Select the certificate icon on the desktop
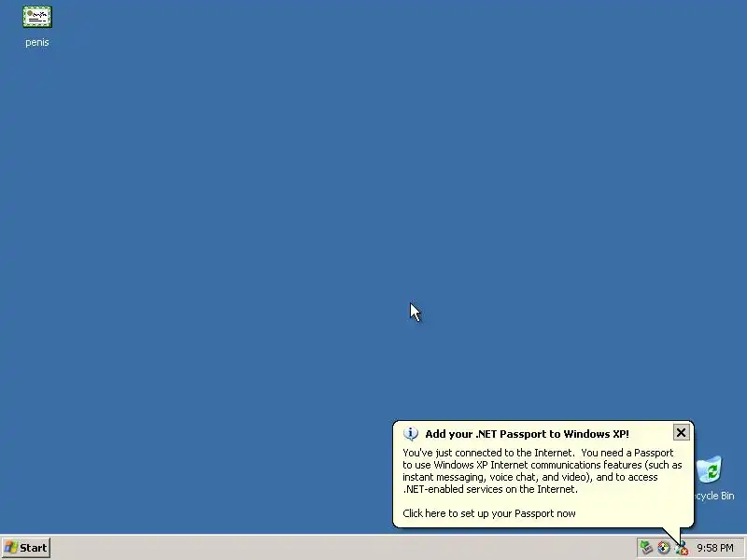Screen dimensions: 747x560 coord(37,17)
